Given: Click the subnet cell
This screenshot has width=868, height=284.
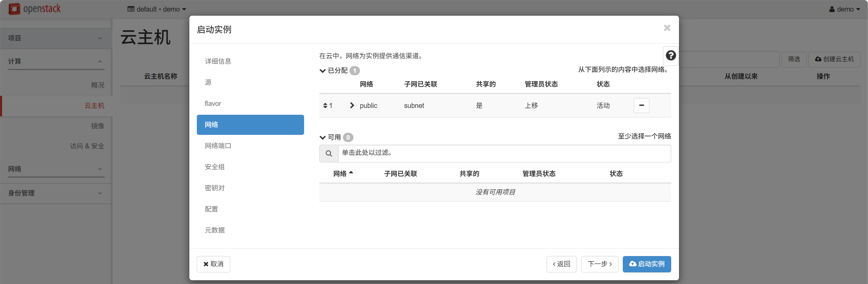Looking at the screenshot, I should coord(414,106).
